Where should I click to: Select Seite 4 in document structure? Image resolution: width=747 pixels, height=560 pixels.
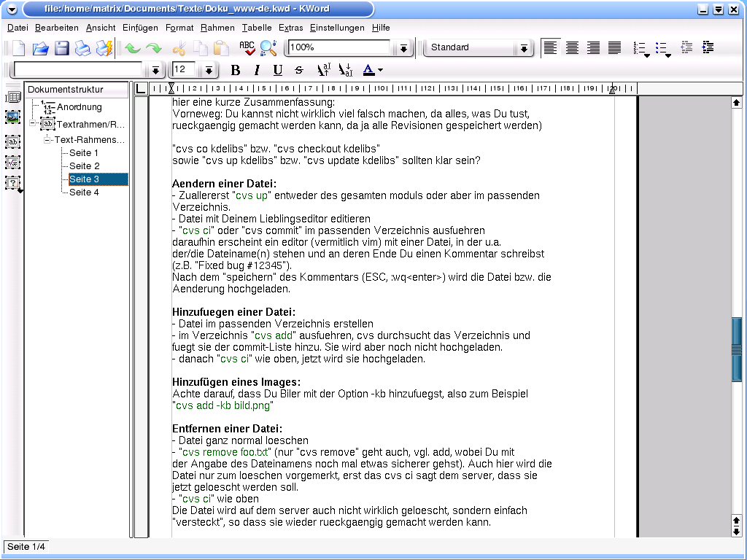[84, 192]
